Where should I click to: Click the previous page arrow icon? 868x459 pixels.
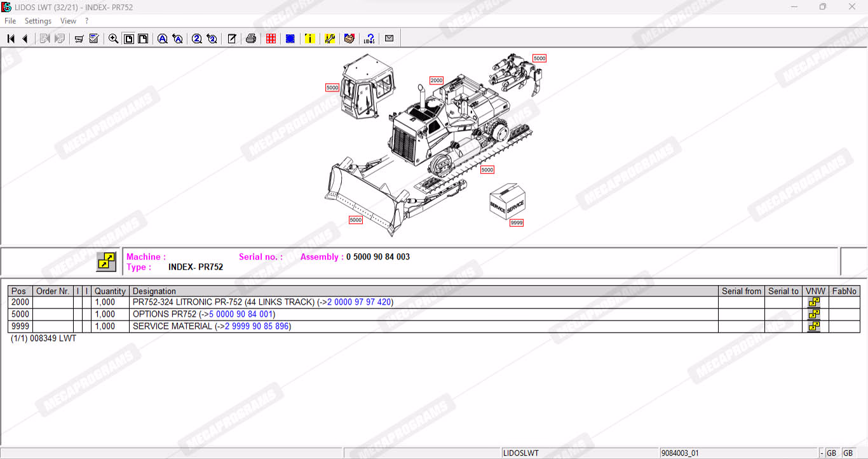click(x=25, y=39)
